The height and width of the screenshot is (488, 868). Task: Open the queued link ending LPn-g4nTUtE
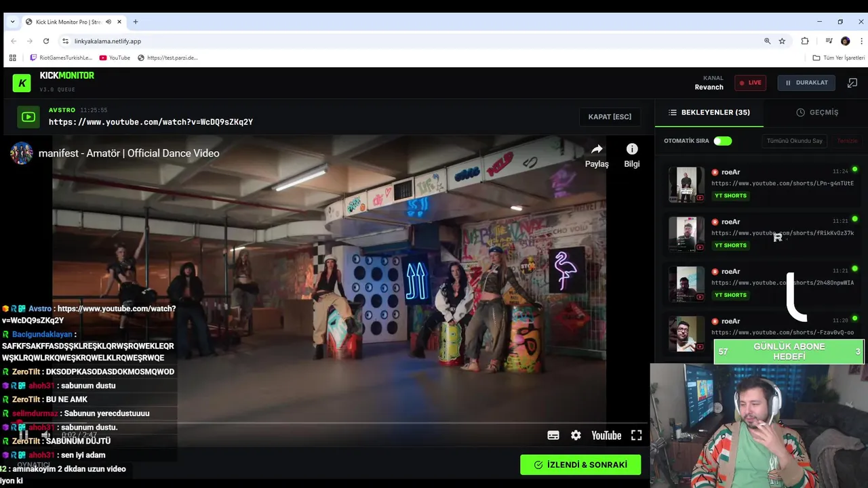(783, 184)
